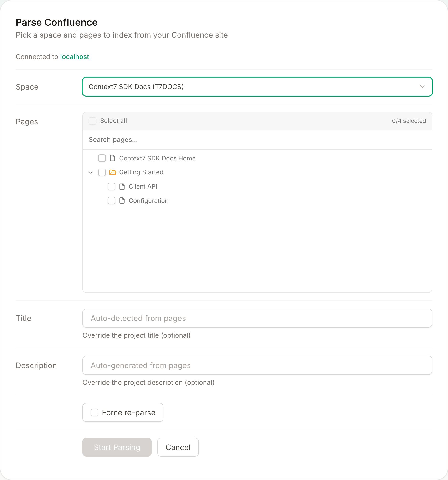The image size is (448, 480).
Task: Click the Context7 SDK Docs Home page icon
Action: tap(112, 158)
